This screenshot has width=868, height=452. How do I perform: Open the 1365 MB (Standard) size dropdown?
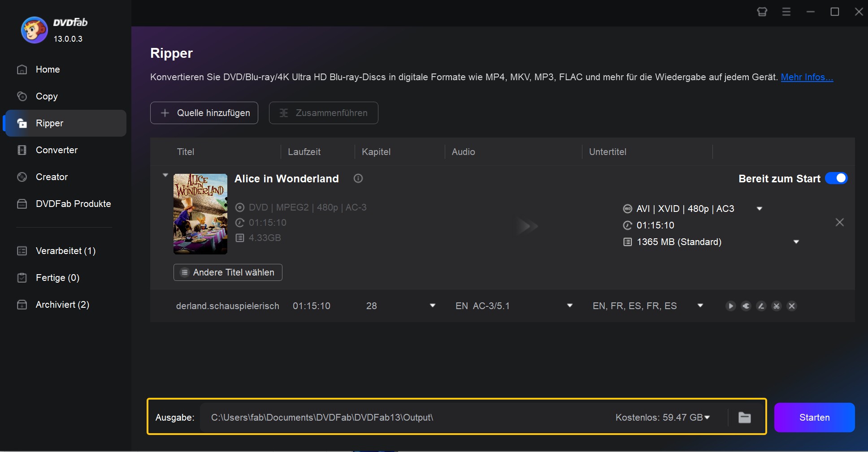pyautogui.click(x=796, y=242)
